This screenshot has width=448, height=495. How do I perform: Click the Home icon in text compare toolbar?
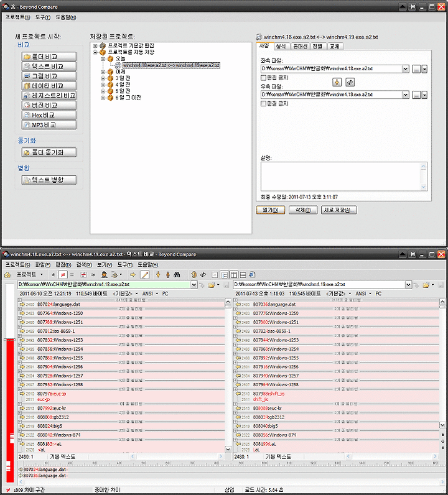point(7,275)
